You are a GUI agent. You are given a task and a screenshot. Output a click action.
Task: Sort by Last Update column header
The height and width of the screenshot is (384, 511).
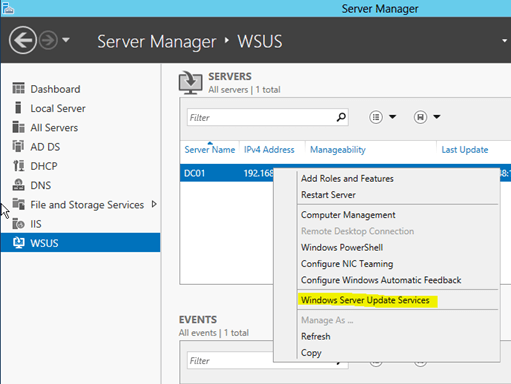click(465, 150)
